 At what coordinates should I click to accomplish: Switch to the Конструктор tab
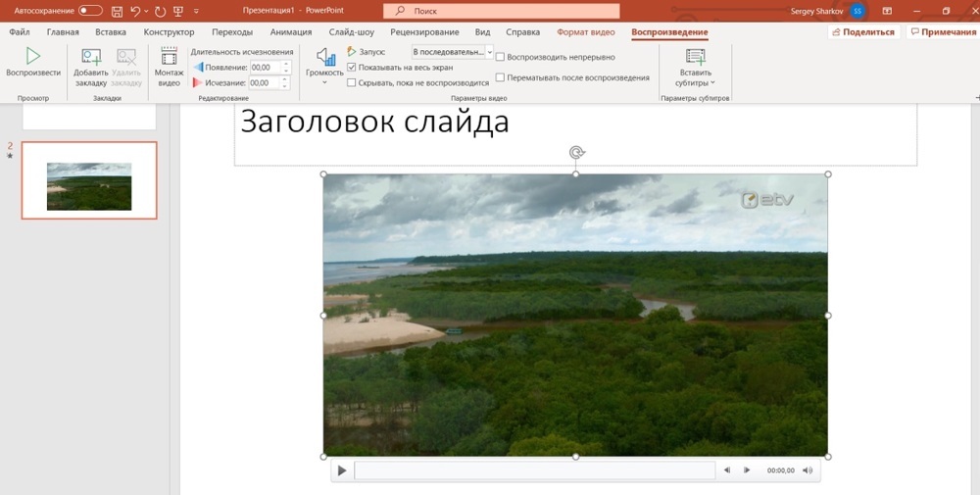[x=169, y=32]
